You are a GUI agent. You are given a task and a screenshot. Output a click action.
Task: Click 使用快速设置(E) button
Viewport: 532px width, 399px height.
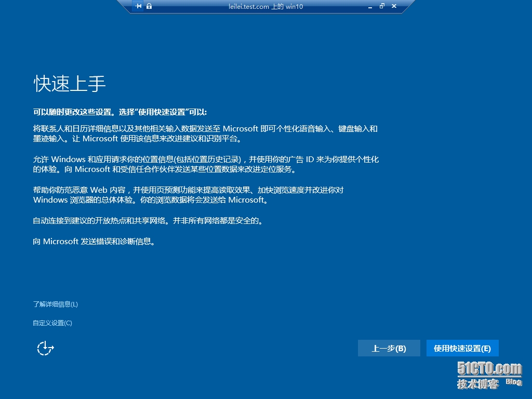462,348
